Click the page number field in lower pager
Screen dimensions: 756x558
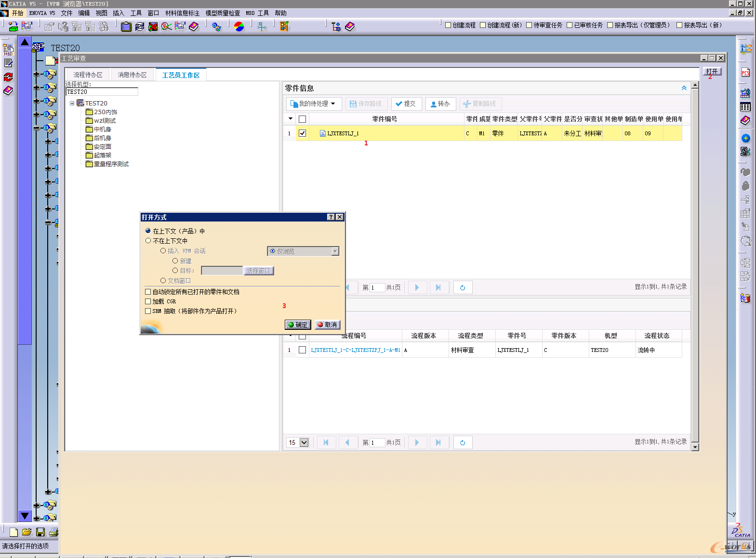pyautogui.click(x=377, y=442)
